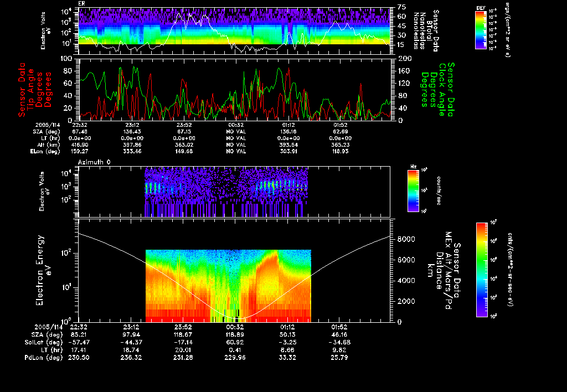Screen dimensions: 567x392
Task: Click ELon value 333.46
Action: 132,151
